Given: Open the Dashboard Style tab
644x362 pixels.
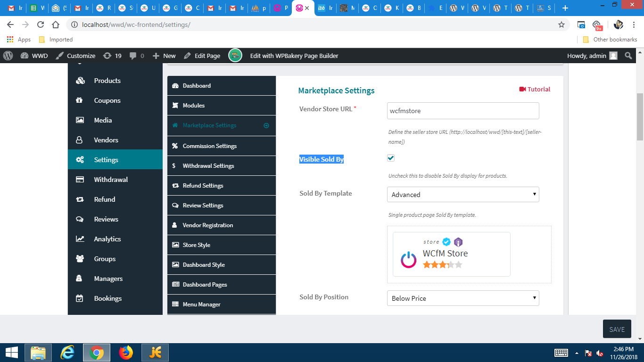Looking at the screenshot, I should [x=222, y=265].
